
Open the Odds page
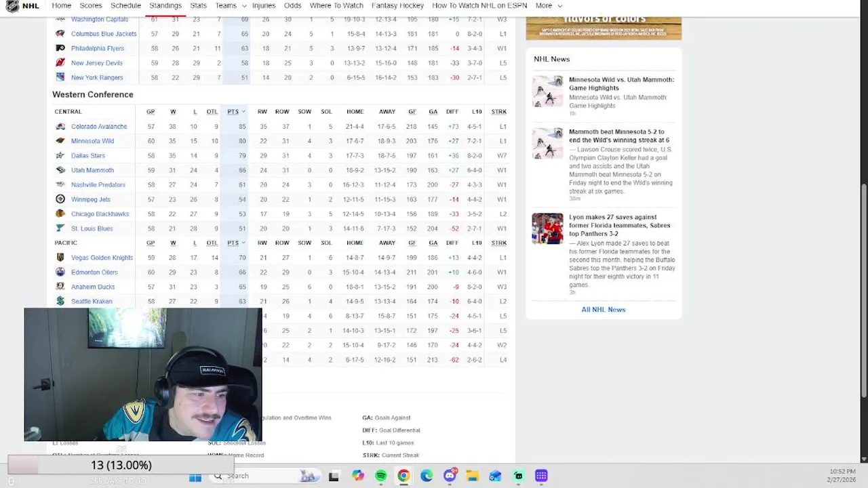(x=292, y=5)
